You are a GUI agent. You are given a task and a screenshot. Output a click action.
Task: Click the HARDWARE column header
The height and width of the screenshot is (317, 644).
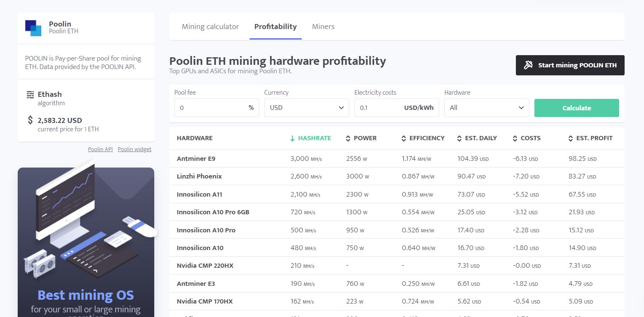[x=195, y=138]
